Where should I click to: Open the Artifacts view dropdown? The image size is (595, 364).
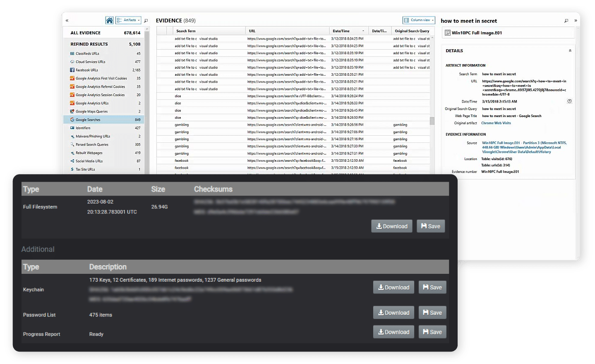[x=128, y=20]
